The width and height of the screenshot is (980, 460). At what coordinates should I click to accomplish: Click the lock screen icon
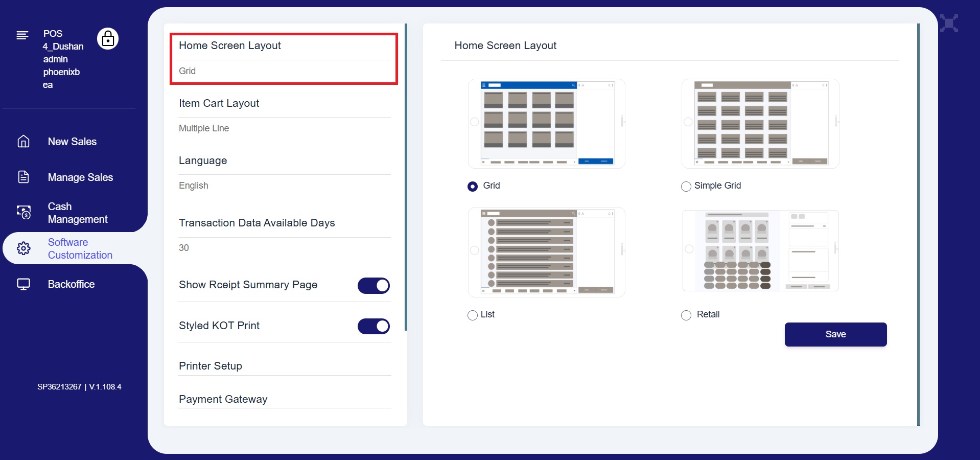(108, 39)
